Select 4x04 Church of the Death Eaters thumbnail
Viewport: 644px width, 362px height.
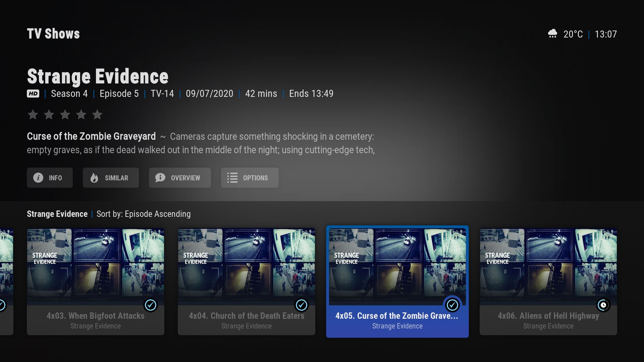click(x=247, y=267)
